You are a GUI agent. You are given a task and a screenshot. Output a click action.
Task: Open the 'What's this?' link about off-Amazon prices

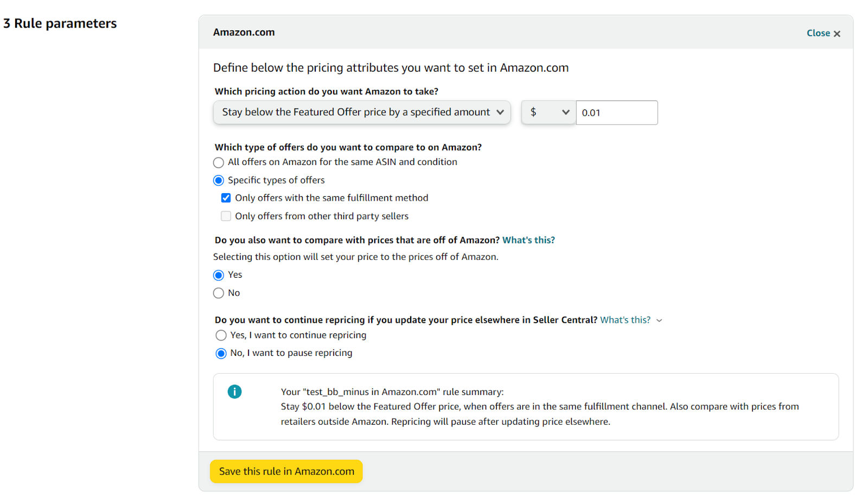click(529, 240)
